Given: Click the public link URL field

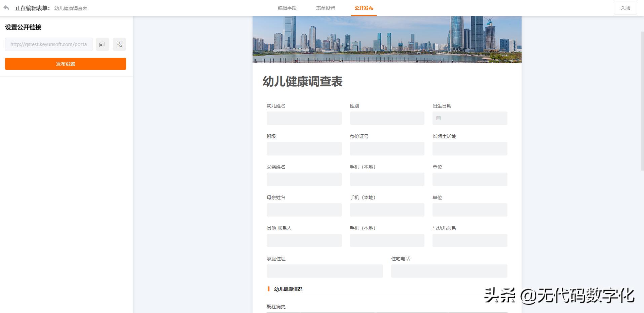Looking at the screenshot, I should pyautogui.click(x=48, y=44).
